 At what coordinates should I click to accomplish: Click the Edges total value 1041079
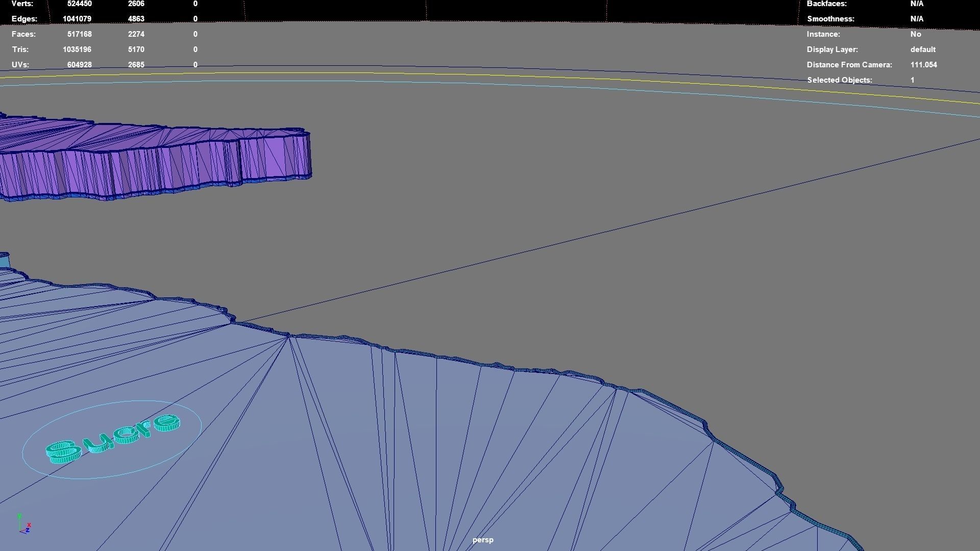[77, 19]
